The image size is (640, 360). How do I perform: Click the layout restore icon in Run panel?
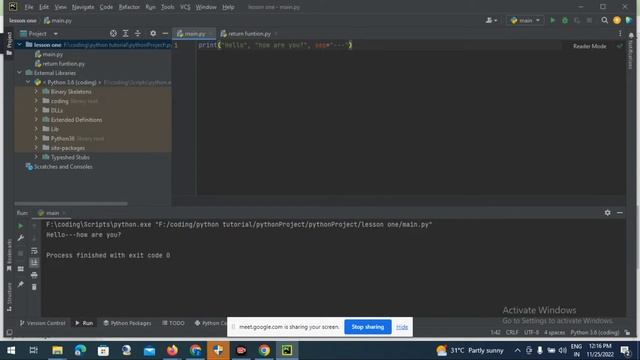20,269
